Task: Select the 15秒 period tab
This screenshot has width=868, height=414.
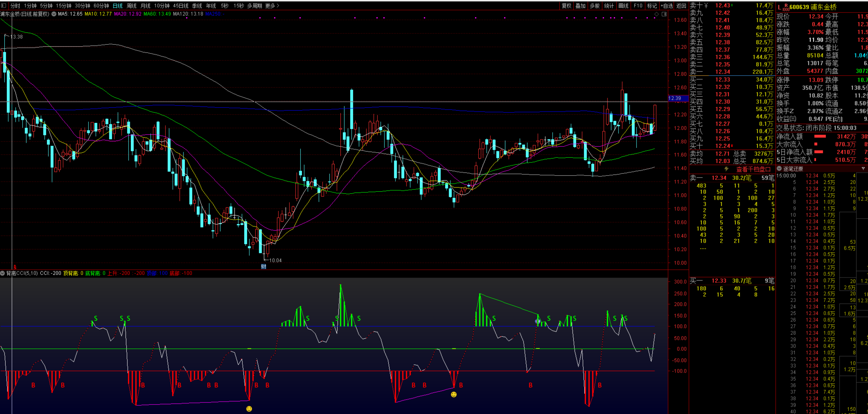Action: coord(238,6)
